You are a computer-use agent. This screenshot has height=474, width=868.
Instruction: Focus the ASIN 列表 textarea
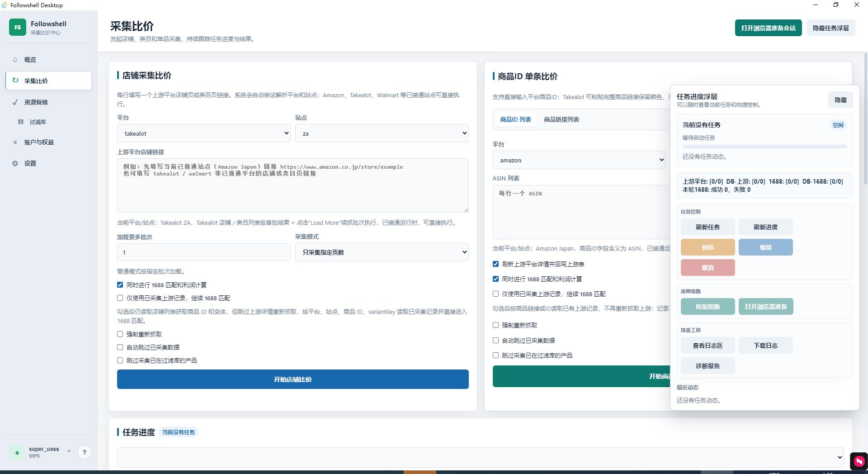pyautogui.click(x=581, y=212)
